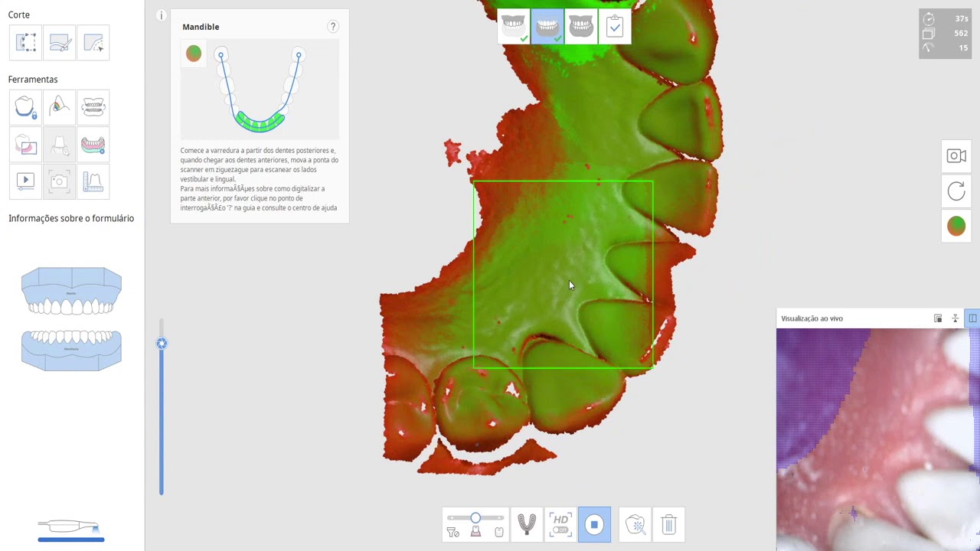Stop the scanning with the stop button
This screenshot has height=551, width=980.
(594, 524)
